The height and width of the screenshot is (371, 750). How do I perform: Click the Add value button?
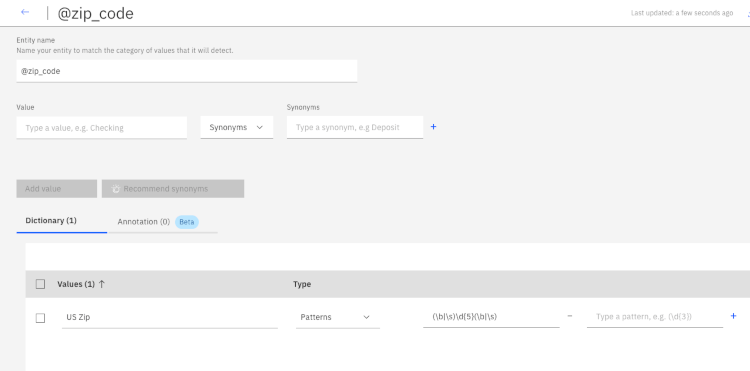click(56, 189)
